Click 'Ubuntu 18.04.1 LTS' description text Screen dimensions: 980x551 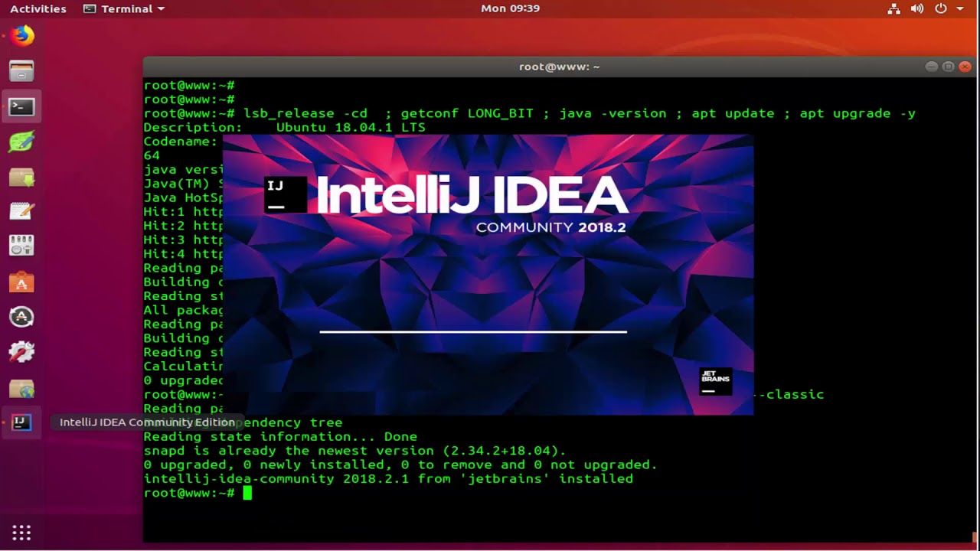click(350, 127)
